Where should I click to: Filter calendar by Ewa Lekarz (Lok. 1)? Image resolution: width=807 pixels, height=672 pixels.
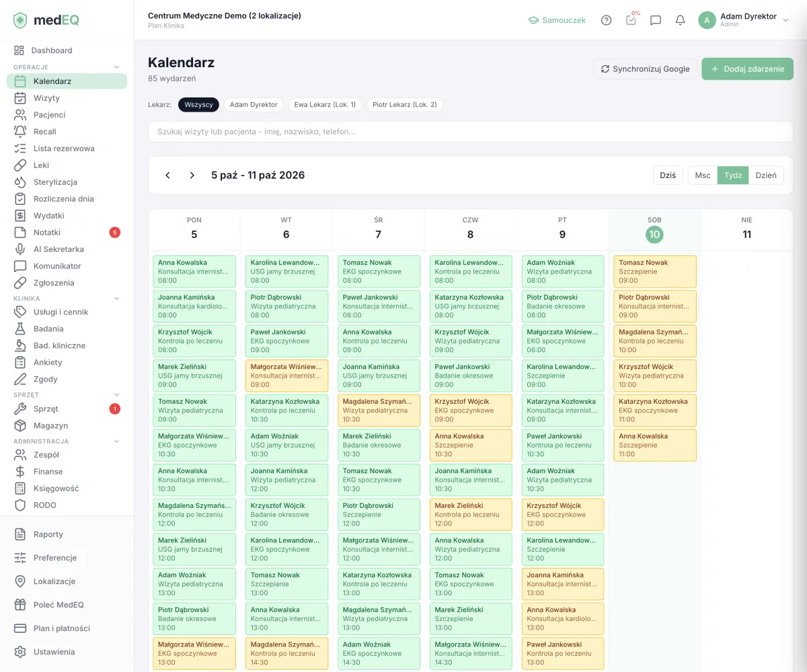(325, 105)
